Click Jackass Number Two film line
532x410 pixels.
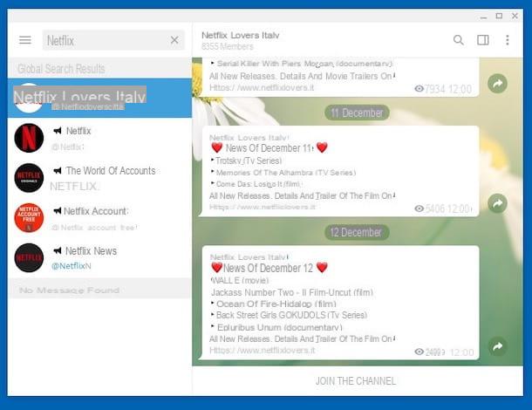tap(292, 292)
